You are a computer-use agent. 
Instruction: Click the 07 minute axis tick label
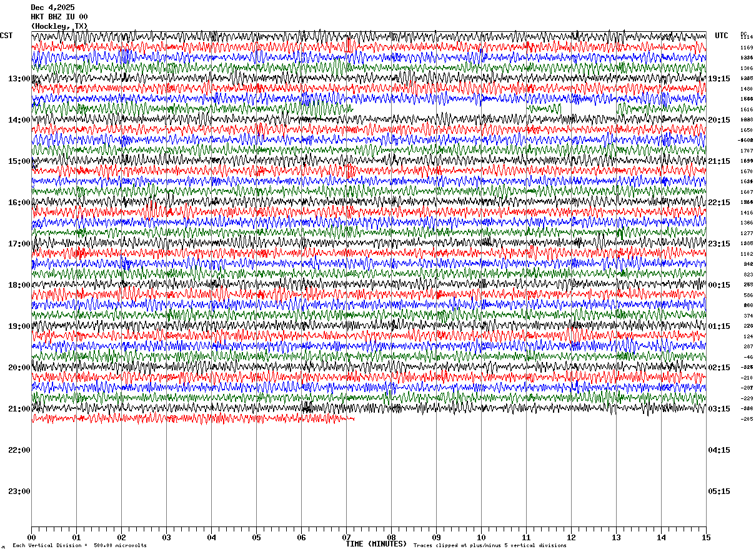[x=346, y=537]
